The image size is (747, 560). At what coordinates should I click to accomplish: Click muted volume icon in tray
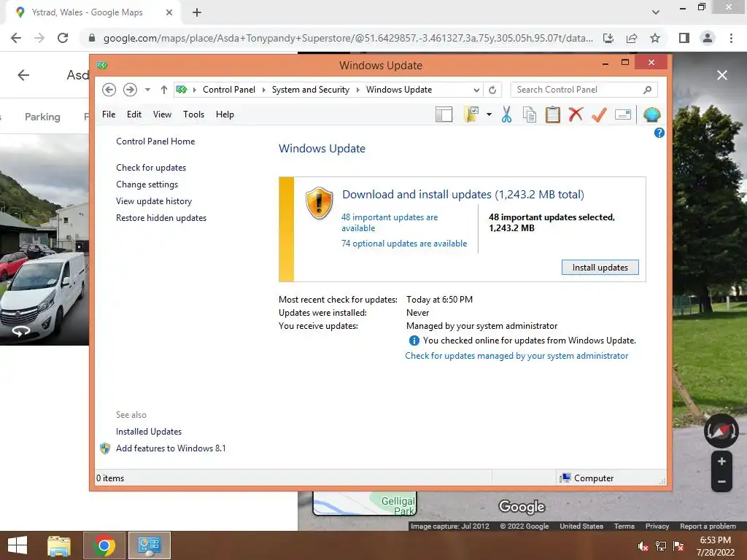coord(643,546)
